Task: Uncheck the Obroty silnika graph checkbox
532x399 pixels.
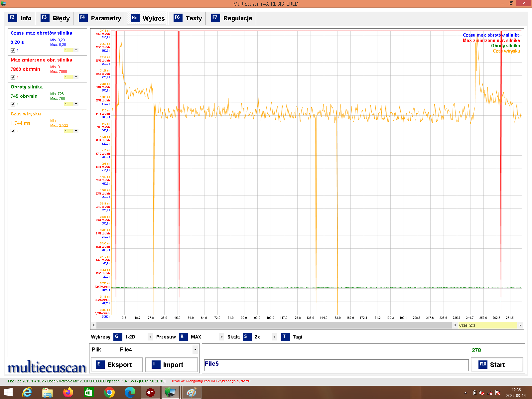Action: 13,104
